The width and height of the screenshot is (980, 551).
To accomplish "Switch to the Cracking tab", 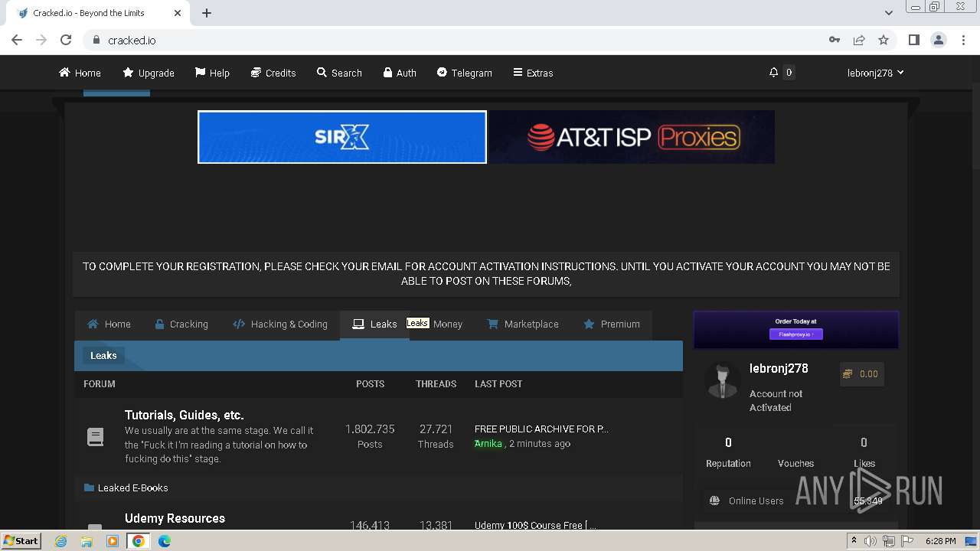I will 181,324.
